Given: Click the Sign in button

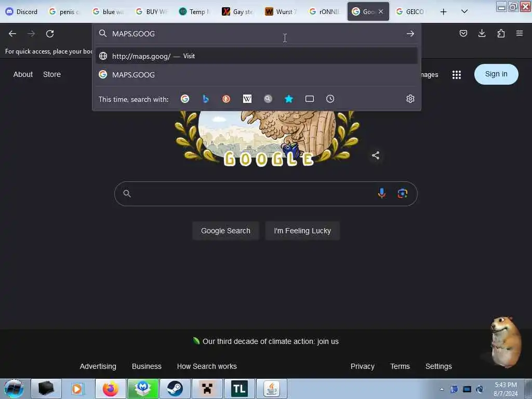Looking at the screenshot, I should (496, 74).
